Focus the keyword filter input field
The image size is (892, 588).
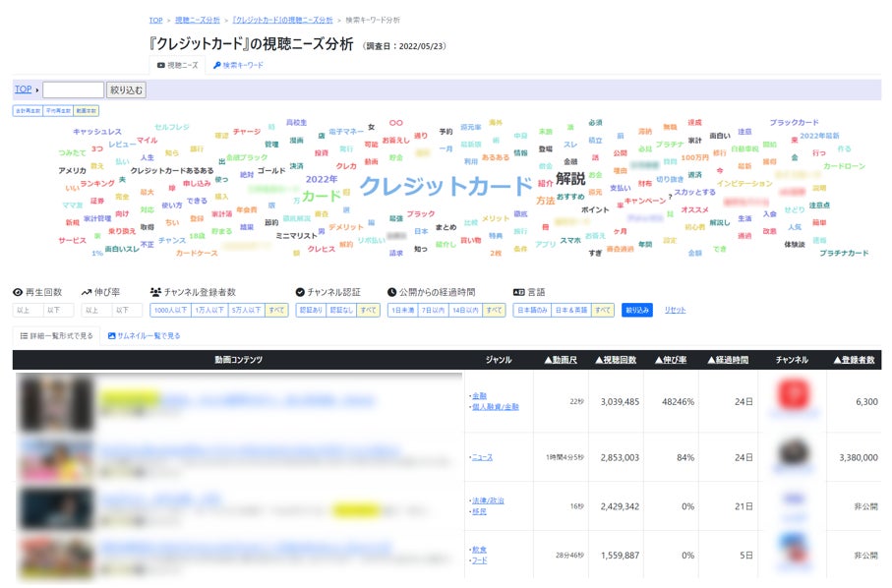[73, 89]
